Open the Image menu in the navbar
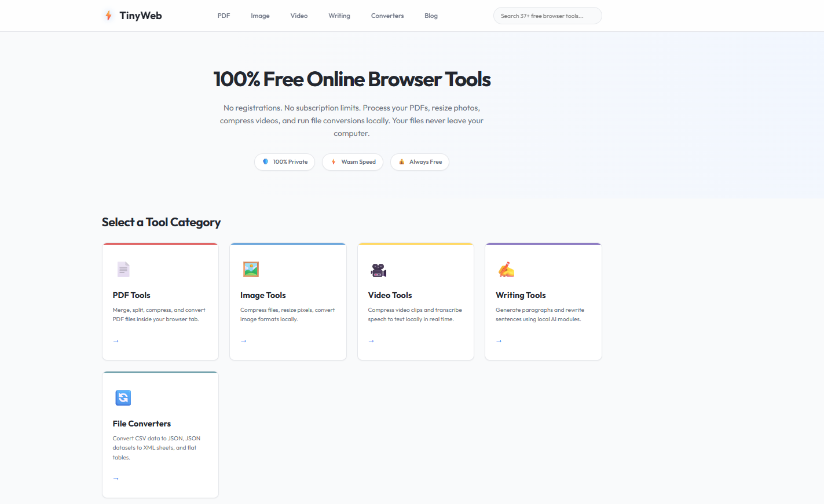 click(260, 16)
